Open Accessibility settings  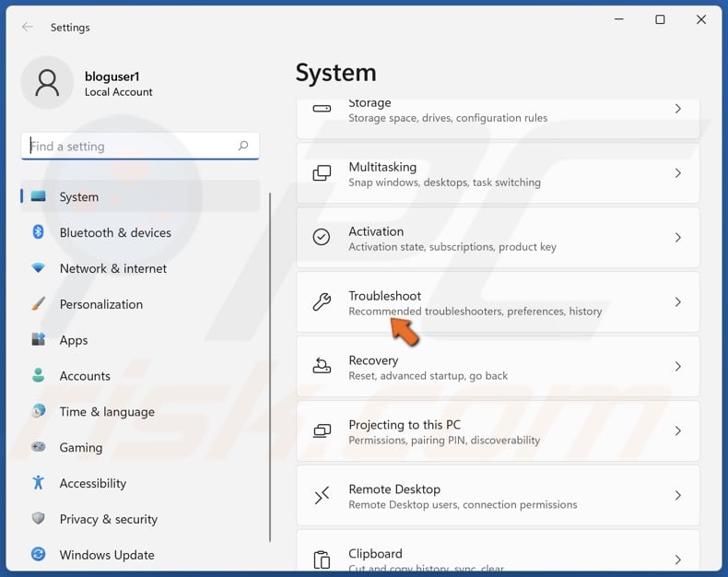pyautogui.click(x=140, y=483)
